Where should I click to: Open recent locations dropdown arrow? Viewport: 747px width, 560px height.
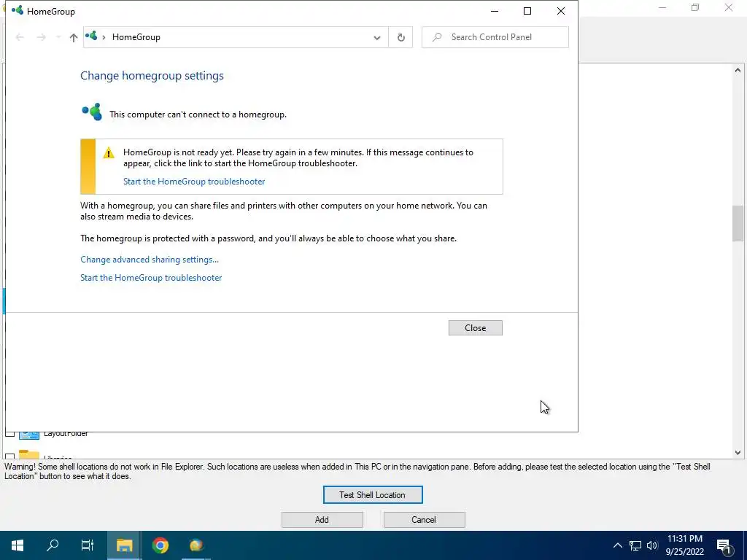[58, 37]
